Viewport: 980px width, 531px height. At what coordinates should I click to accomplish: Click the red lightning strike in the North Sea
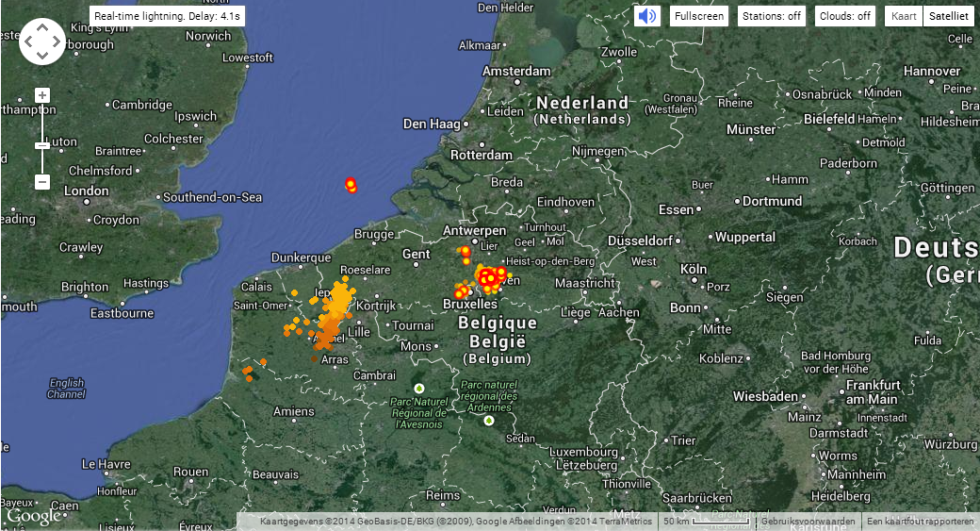click(351, 185)
